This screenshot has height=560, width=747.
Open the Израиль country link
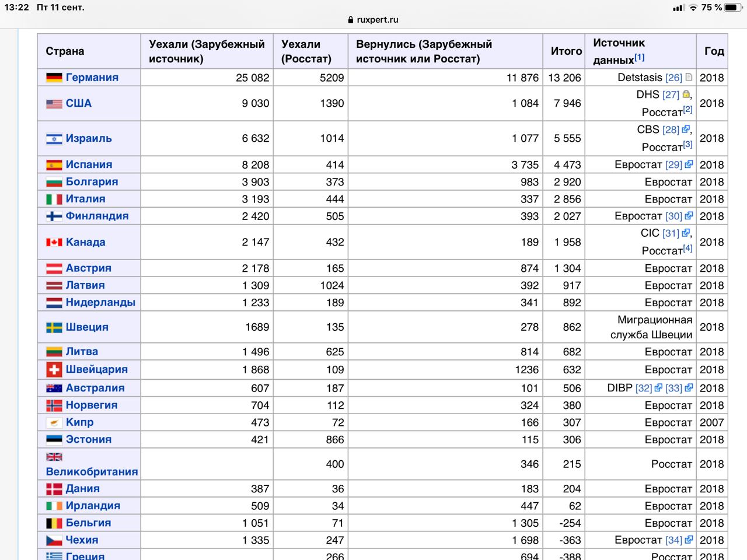click(x=89, y=139)
